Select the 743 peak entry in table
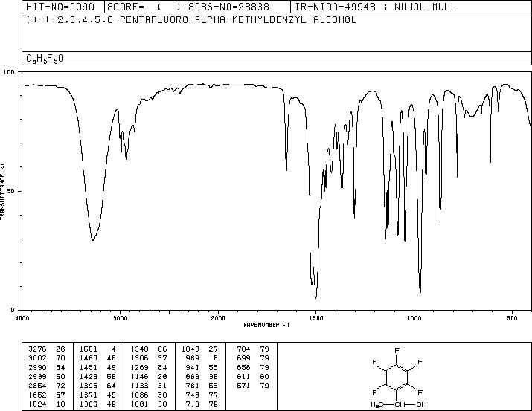The image size is (532, 411). [x=203, y=395]
